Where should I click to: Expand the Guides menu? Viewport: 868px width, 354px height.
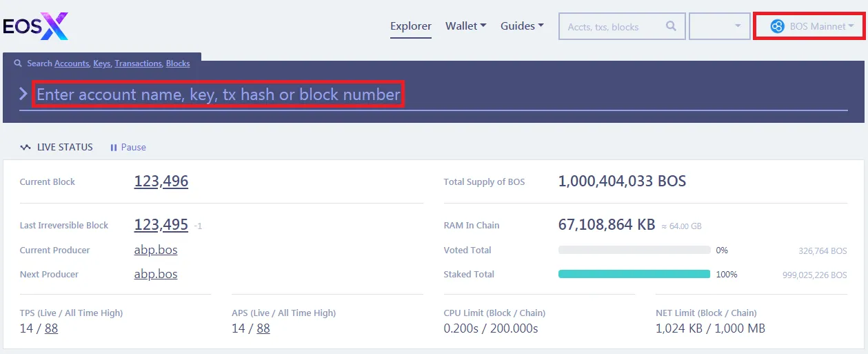pyautogui.click(x=522, y=26)
